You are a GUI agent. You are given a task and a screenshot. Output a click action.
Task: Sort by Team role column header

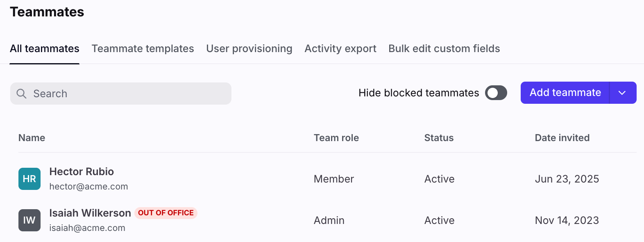coord(336,138)
